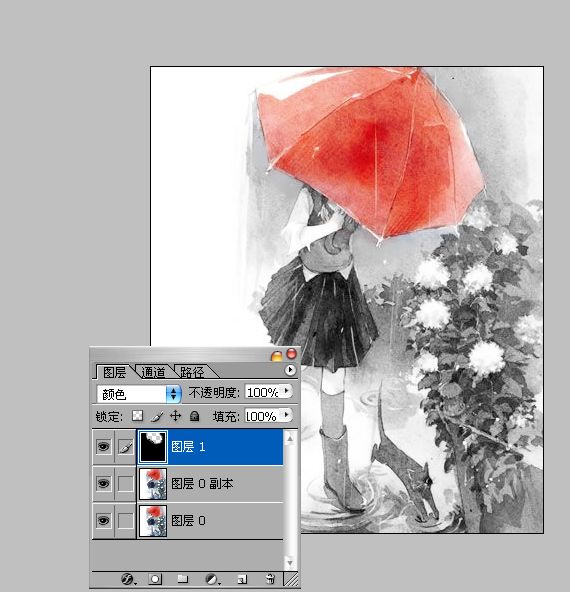The image size is (570, 592).
Task: Switch to the 路径 tab
Action: (192, 372)
